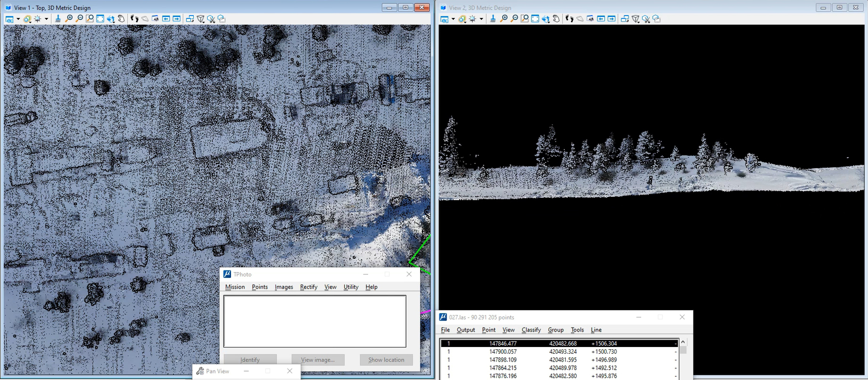Image resolution: width=868 pixels, height=380 pixels.
Task: Open Display Styles in View 2 toolbar
Action: (463, 19)
